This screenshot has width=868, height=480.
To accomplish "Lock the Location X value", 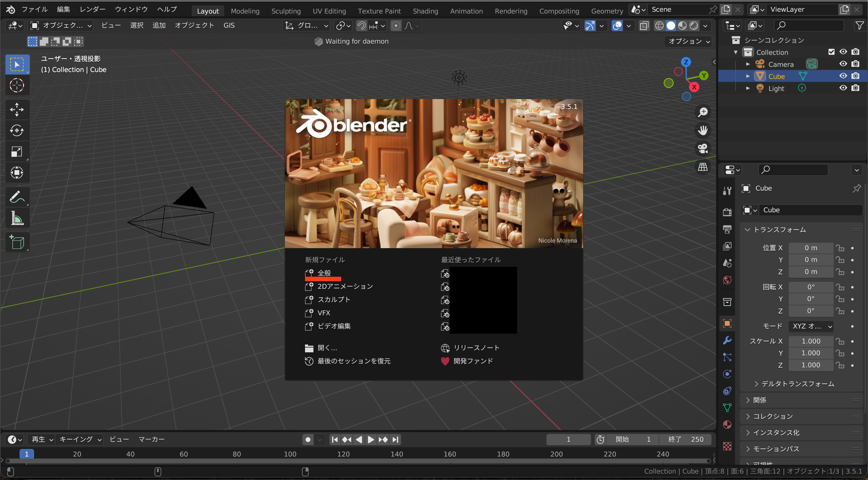I will point(841,248).
